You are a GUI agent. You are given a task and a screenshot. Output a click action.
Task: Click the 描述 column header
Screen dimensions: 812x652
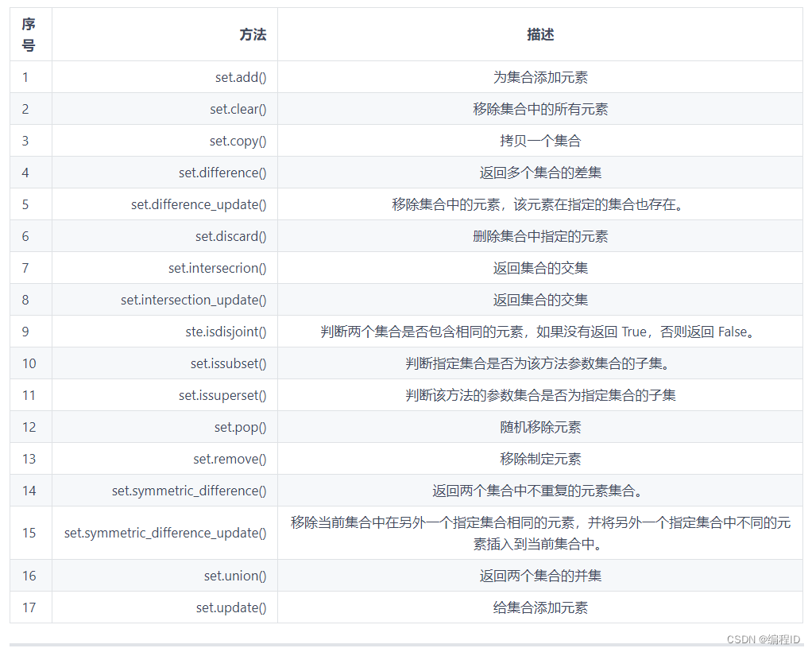[x=542, y=35]
